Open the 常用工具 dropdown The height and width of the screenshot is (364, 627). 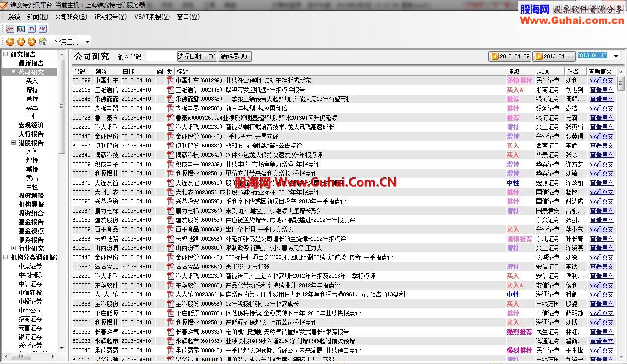(x=72, y=42)
